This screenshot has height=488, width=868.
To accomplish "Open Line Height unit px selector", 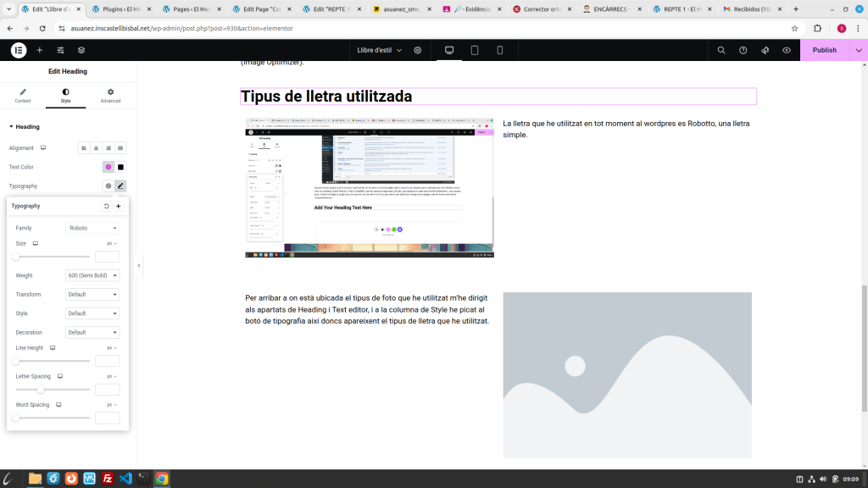I will pyautogui.click(x=112, y=348).
